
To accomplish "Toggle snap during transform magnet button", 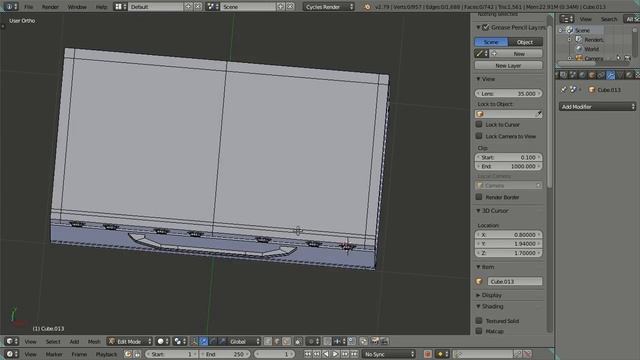I will [328, 341].
